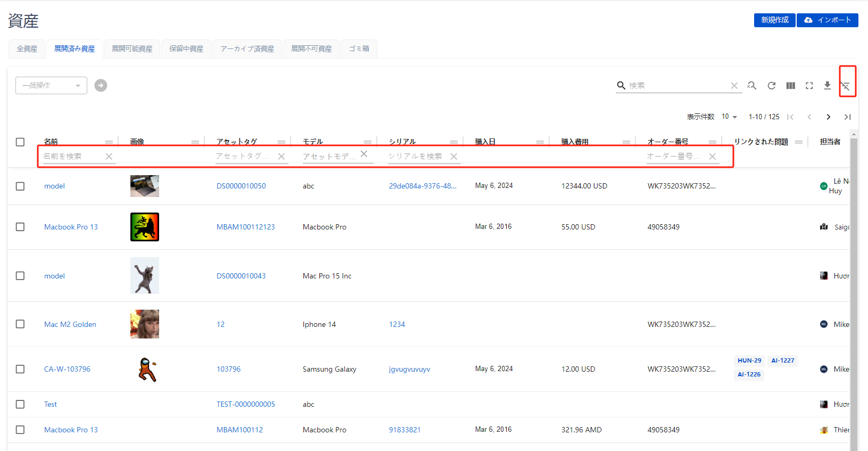Open the アセットモデル filter dropdown
The height and width of the screenshot is (451, 868).
tap(330, 157)
